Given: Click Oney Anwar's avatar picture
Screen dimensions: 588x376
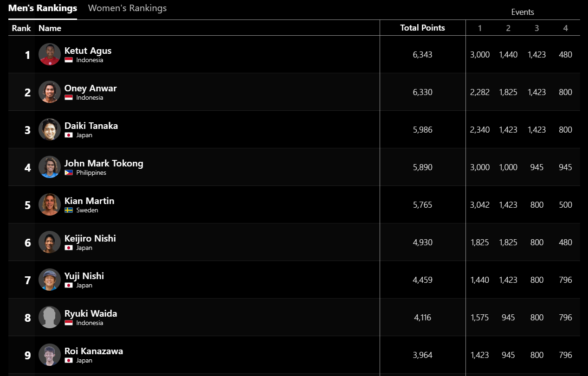Looking at the screenshot, I should [x=50, y=92].
